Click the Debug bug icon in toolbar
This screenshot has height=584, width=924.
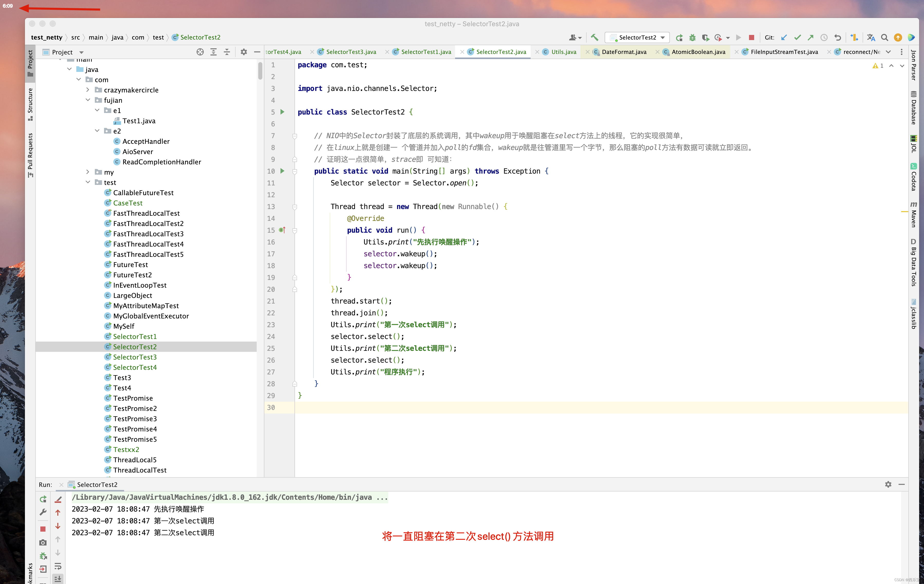coord(692,37)
